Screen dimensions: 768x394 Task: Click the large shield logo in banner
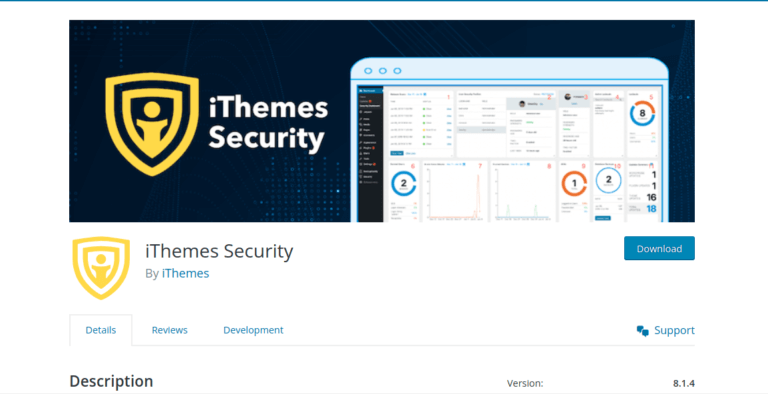click(x=152, y=124)
